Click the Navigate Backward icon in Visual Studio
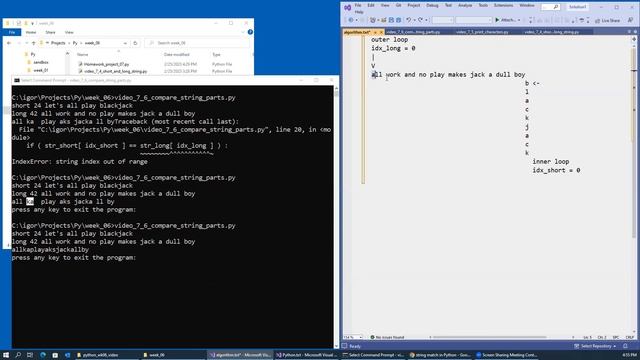This screenshot has width=640, height=360. 351,20
